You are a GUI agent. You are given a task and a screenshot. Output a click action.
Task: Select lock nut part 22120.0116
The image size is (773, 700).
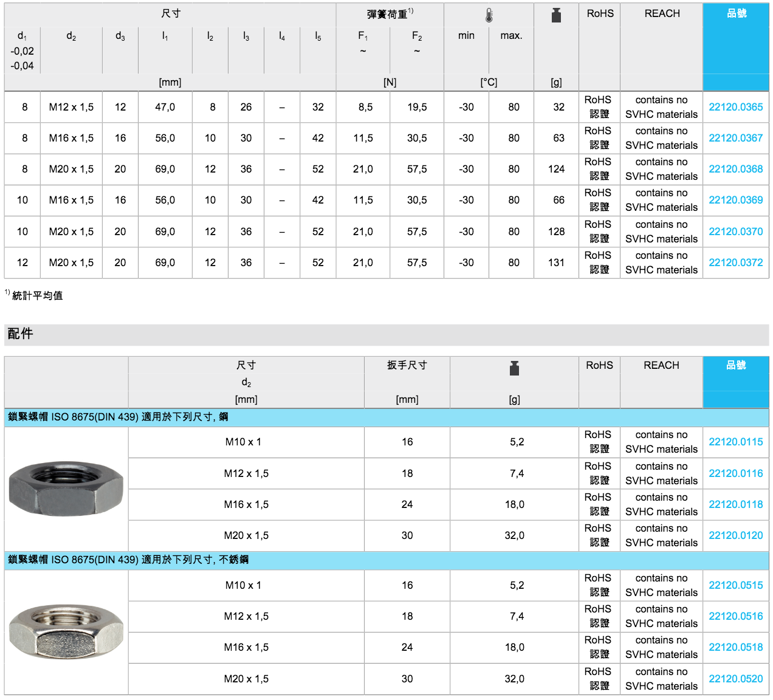(735, 473)
